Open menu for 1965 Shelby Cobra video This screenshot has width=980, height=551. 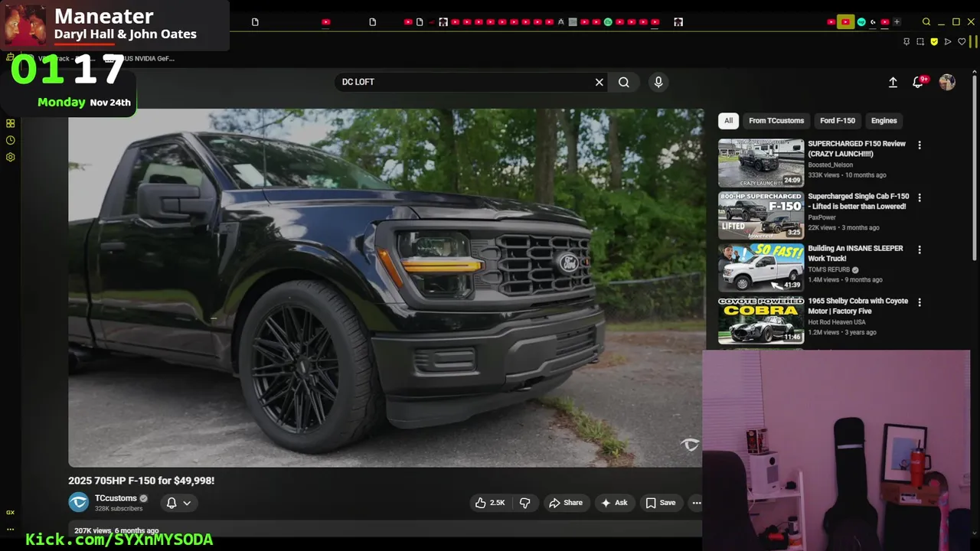920,302
